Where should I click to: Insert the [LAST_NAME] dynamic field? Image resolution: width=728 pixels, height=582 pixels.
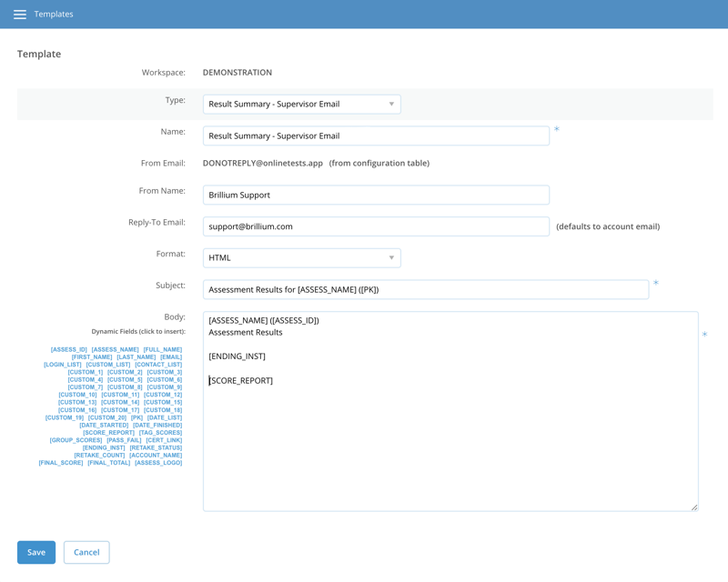point(136,356)
